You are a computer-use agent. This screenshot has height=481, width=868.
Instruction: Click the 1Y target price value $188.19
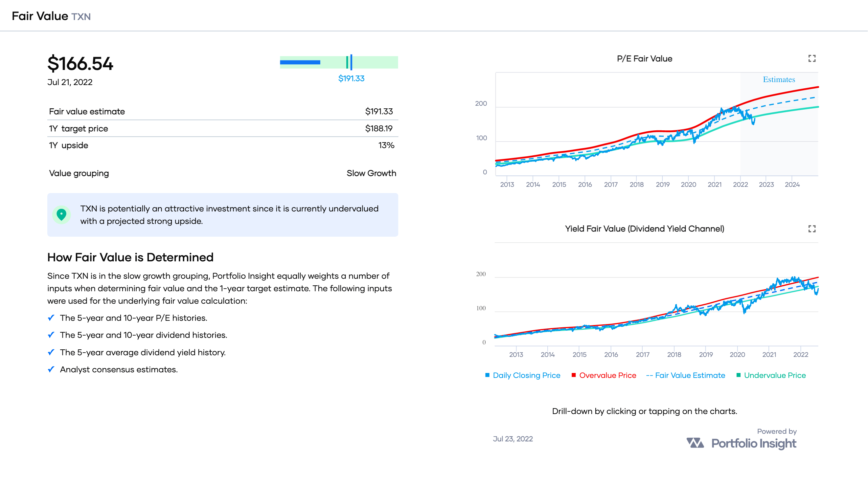pos(379,128)
